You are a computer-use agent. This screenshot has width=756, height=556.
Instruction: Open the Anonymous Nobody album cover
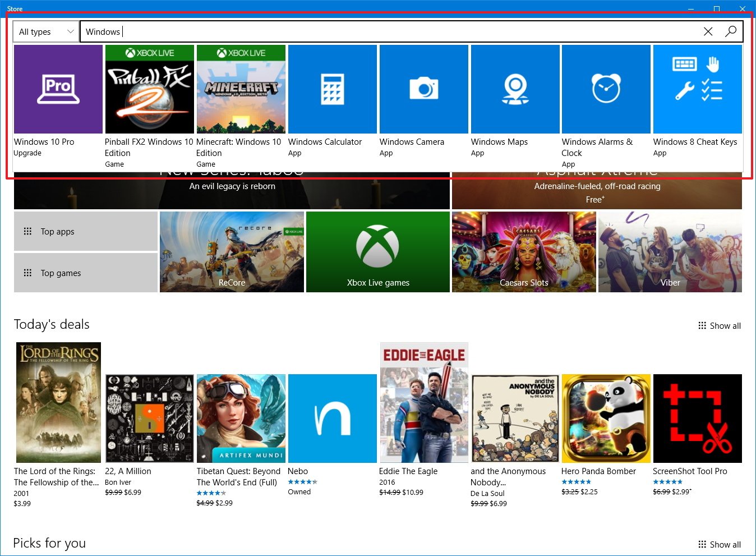(515, 419)
